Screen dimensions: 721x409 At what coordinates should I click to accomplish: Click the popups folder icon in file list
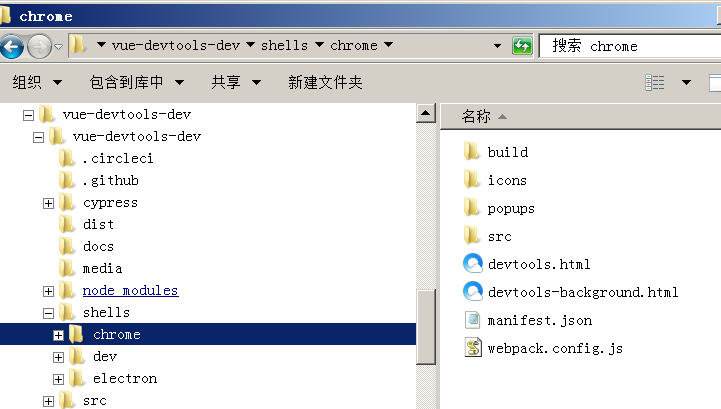click(472, 207)
